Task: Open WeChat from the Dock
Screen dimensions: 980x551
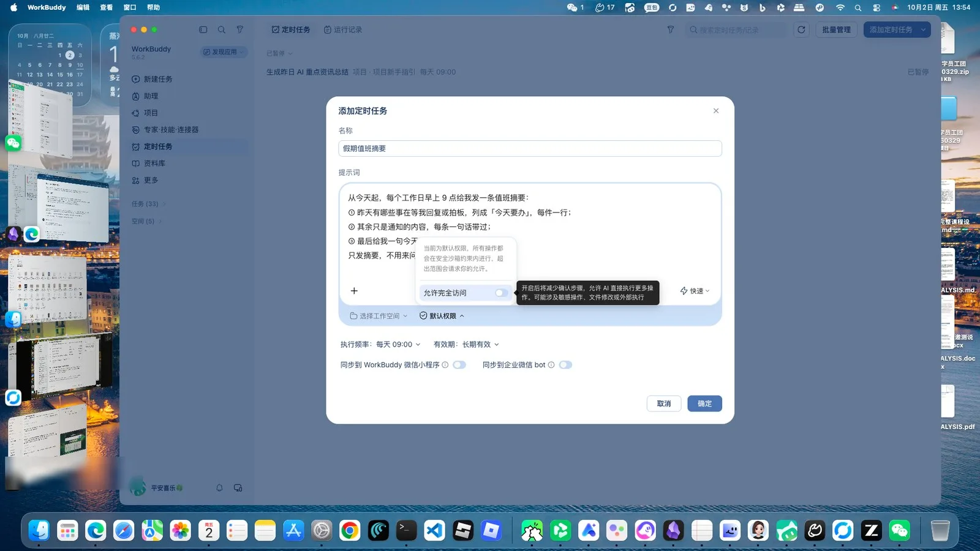Action: [900, 530]
